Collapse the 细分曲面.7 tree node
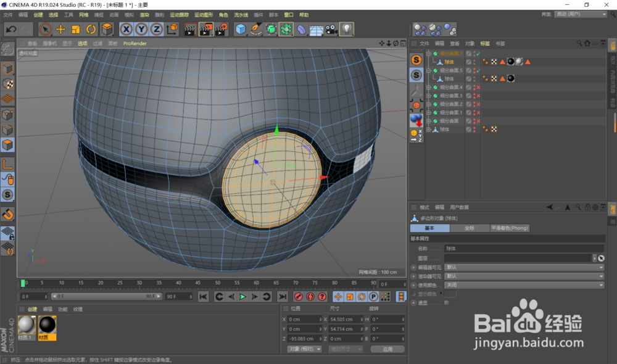Viewport: 617px width, 364px height. pos(429,54)
